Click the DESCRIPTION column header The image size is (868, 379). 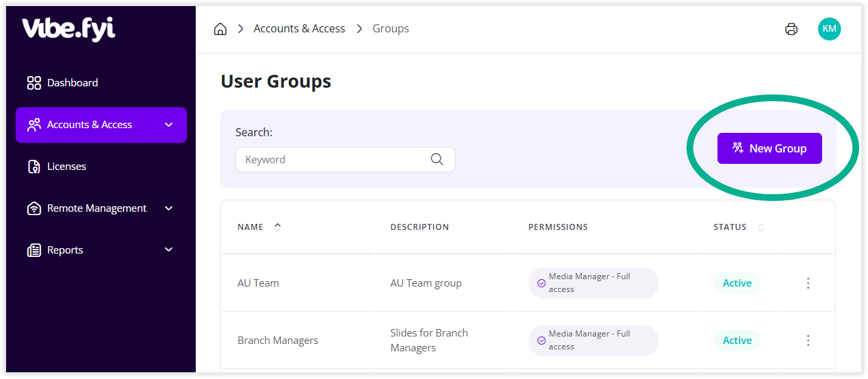[420, 227]
